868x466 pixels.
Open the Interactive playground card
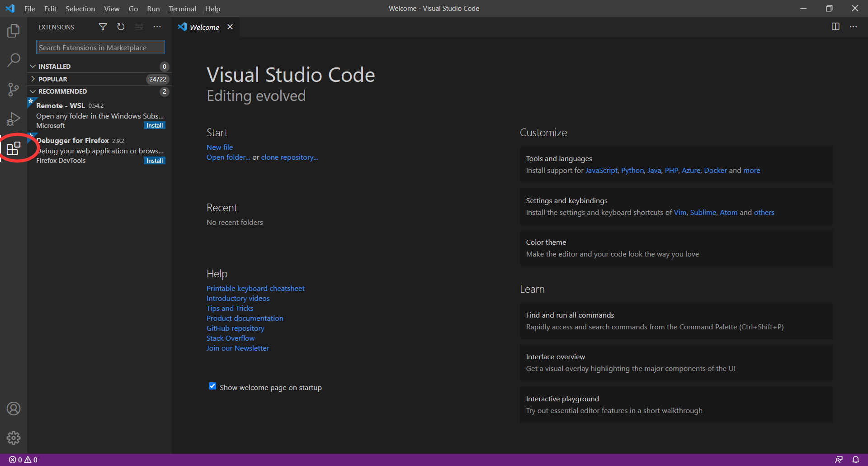point(676,404)
